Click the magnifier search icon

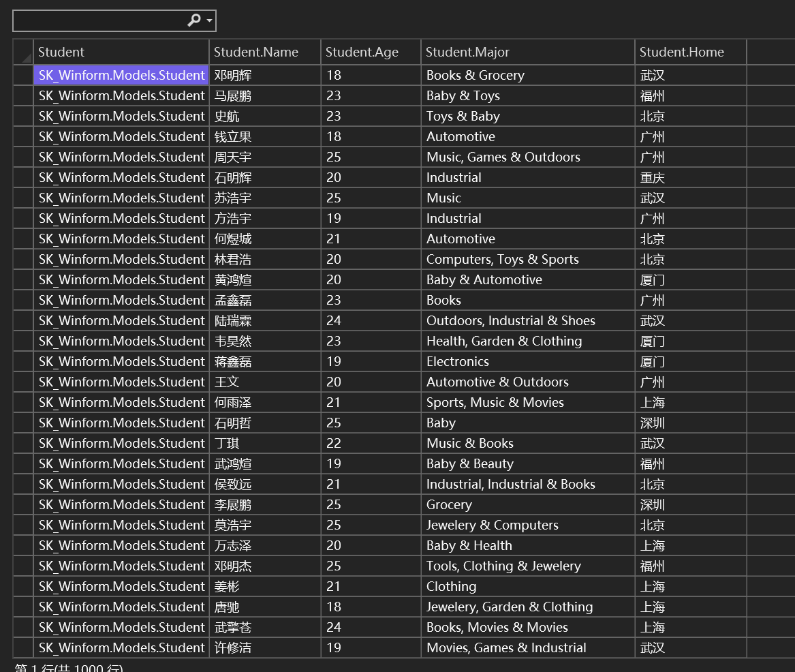point(193,20)
